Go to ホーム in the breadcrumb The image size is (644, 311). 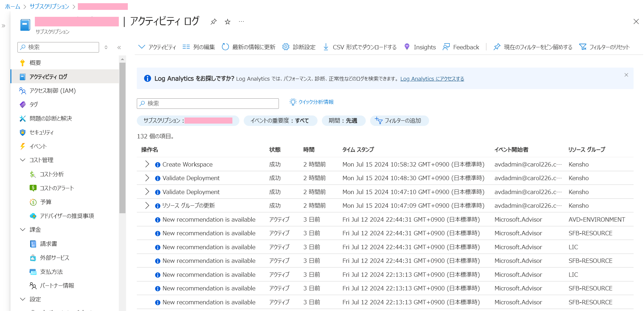point(12,6)
